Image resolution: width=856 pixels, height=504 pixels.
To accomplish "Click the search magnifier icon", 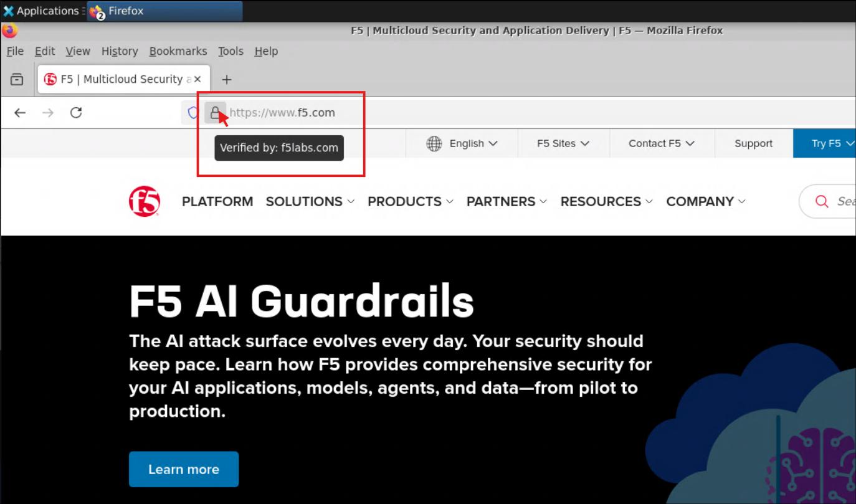I will [822, 201].
